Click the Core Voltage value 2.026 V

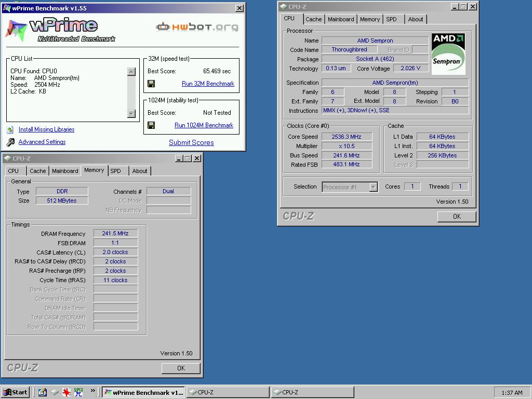tap(410, 68)
